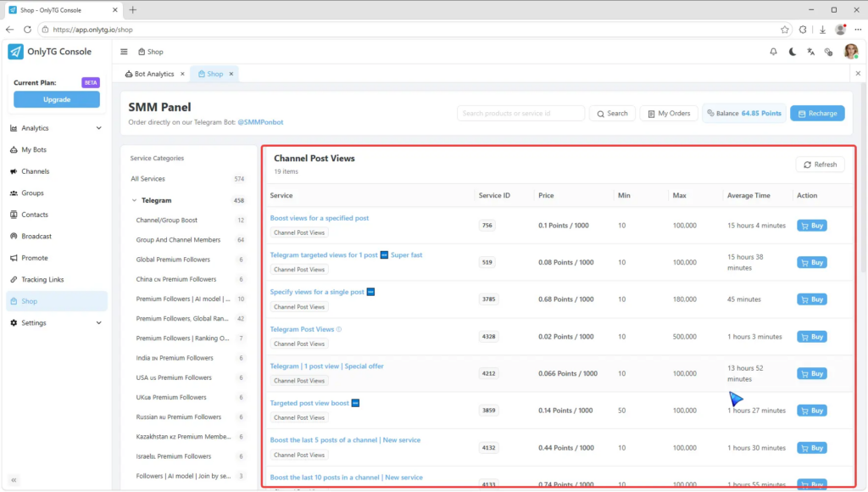Open Broadcast in the sidebar
The height and width of the screenshot is (492, 868).
coord(57,236)
